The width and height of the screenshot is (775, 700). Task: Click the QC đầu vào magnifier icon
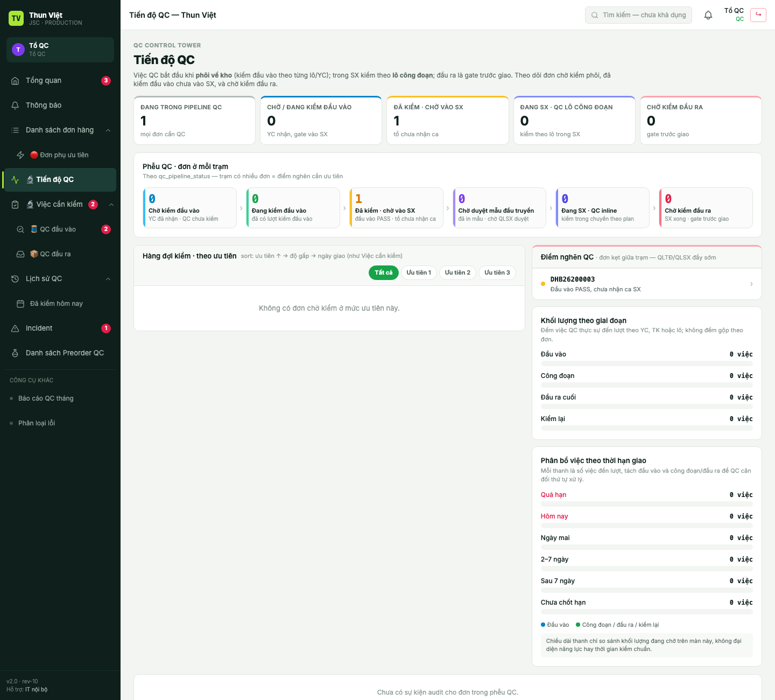tap(20, 229)
